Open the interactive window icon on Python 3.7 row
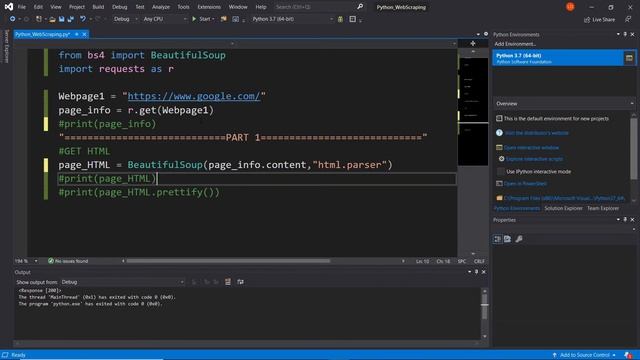640x360 pixels. pyautogui.click(x=629, y=58)
